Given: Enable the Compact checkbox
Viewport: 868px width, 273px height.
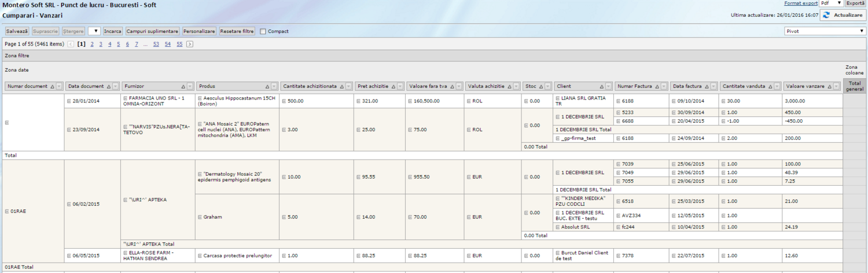Looking at the screenshot, I should [x=263, y=31].
